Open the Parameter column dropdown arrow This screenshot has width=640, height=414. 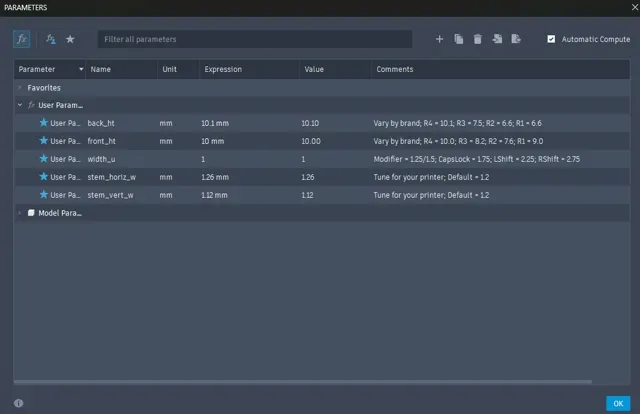point(81,69)
